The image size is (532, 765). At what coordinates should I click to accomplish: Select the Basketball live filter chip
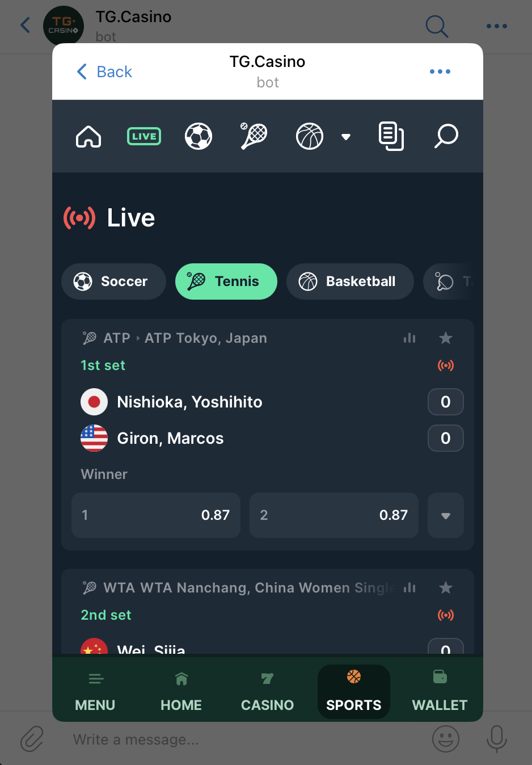click(350, 281)
